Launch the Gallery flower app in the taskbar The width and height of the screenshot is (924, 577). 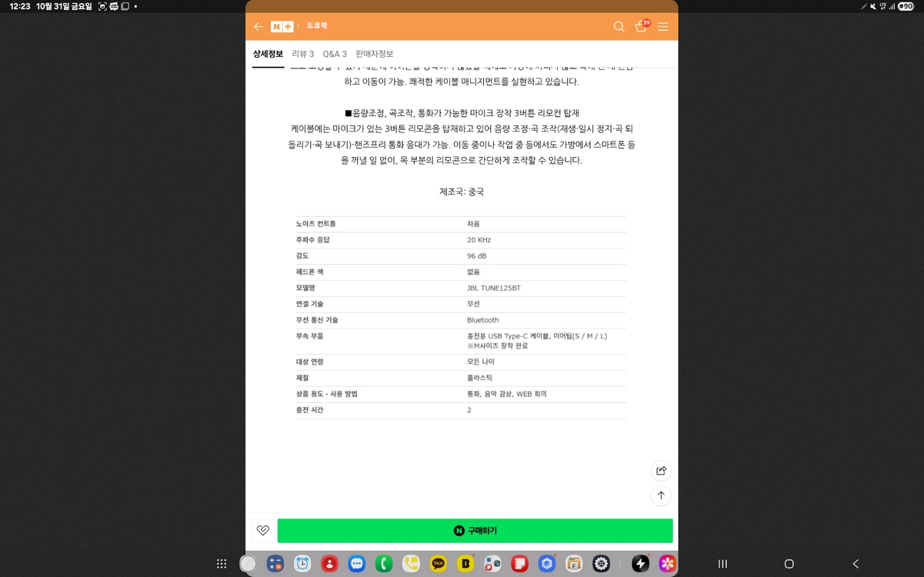668,564
